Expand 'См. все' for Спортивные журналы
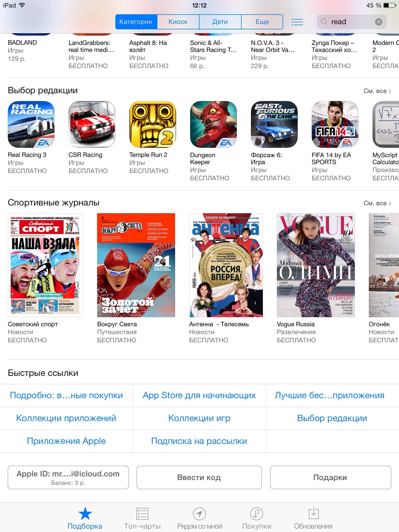399x532 pixels. (x=377, y=203)
